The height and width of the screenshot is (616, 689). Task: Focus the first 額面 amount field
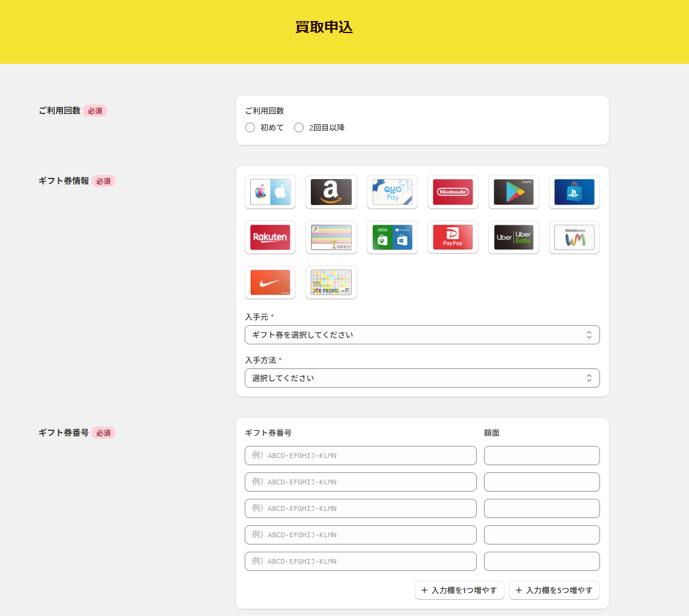(x=542, y=456)
